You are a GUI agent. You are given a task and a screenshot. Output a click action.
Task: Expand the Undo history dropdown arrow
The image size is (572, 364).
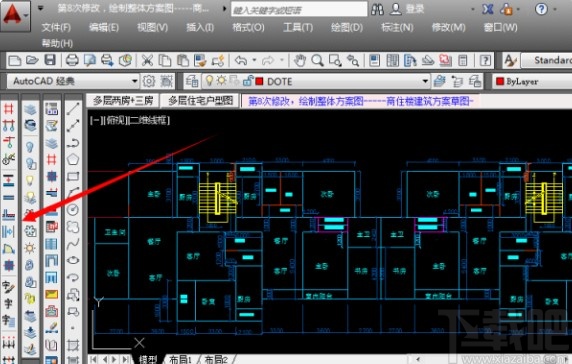[x=254, y=60]
